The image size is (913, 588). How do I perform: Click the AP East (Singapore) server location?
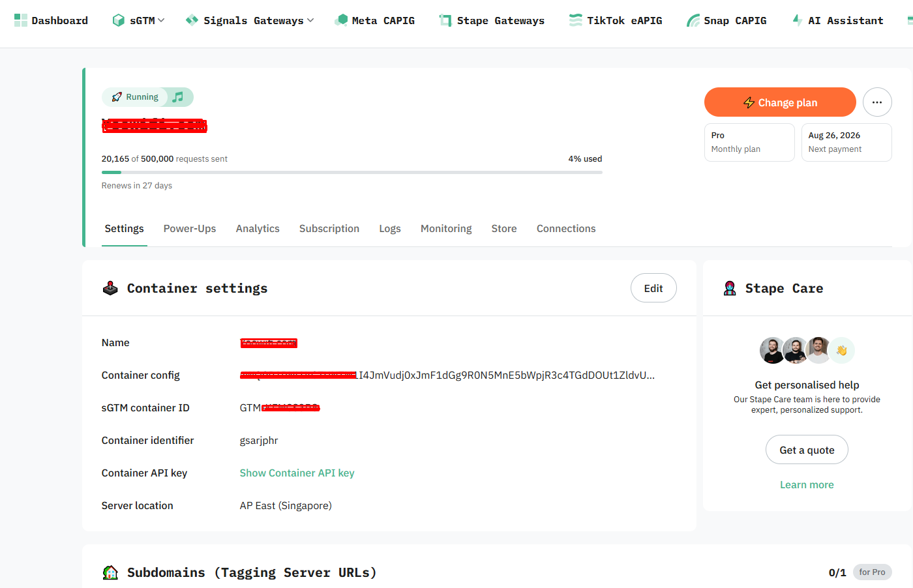[x=286, y=506]
